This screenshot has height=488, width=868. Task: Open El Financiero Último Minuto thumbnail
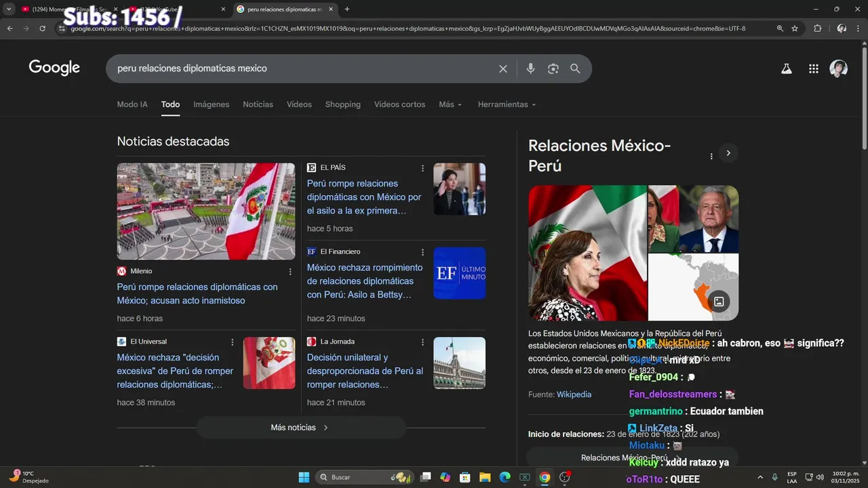point(459,273)
